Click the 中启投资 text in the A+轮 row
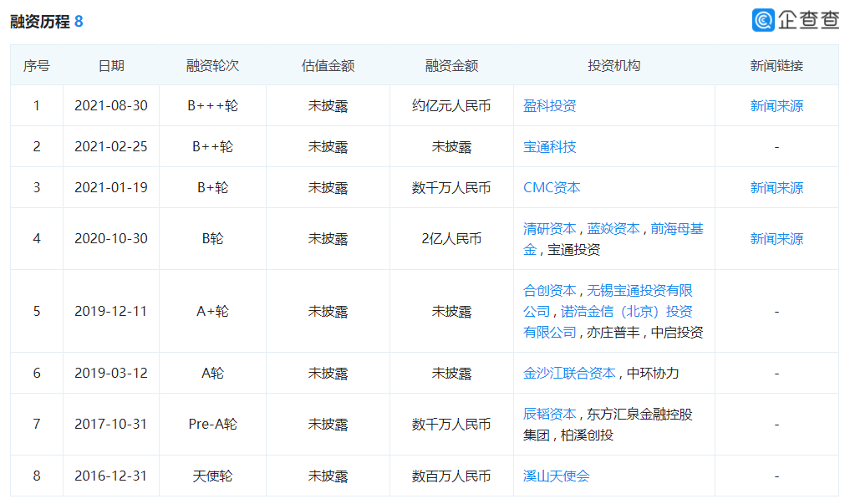 tap(676, 332)
